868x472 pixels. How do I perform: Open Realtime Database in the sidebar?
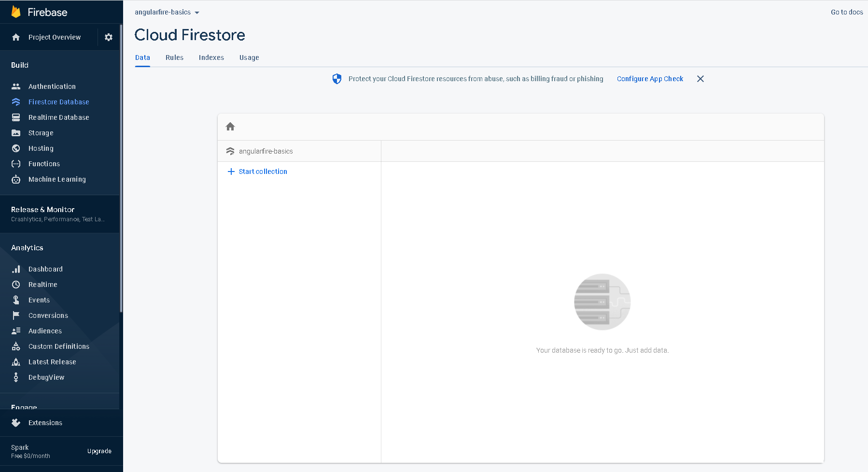(59, 117)
